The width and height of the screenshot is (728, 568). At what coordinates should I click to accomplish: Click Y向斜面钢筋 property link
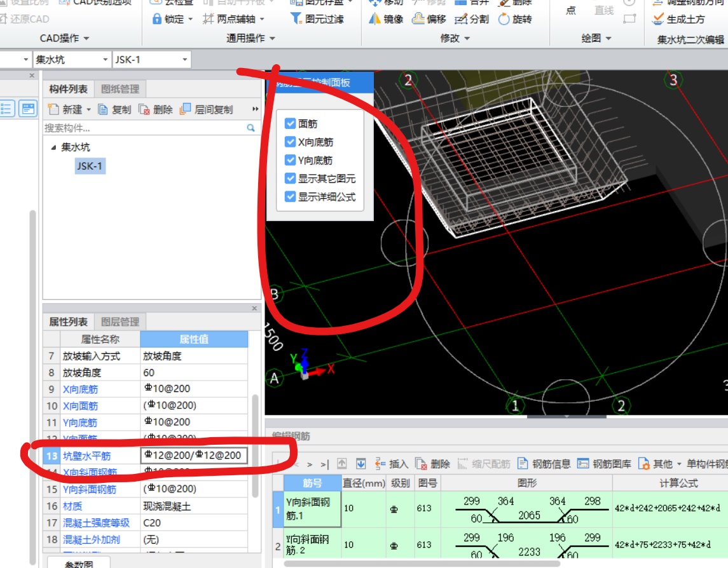click(89, 489)
